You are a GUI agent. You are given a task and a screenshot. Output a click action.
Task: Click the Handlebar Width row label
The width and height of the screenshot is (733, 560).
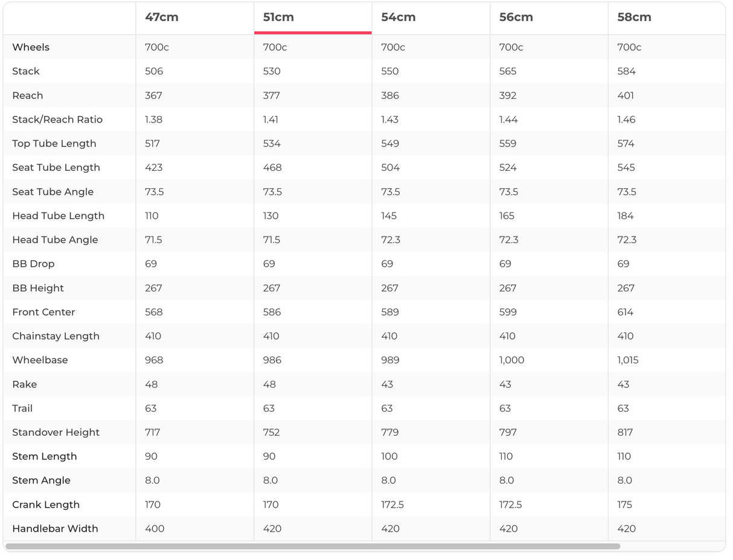55,529
